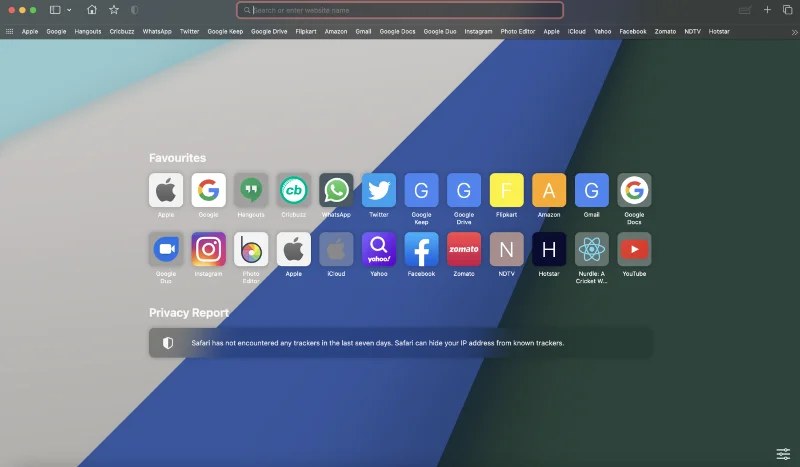
Task: Open Amazon bookmark in the favourites bar
Action: (336, 31)
